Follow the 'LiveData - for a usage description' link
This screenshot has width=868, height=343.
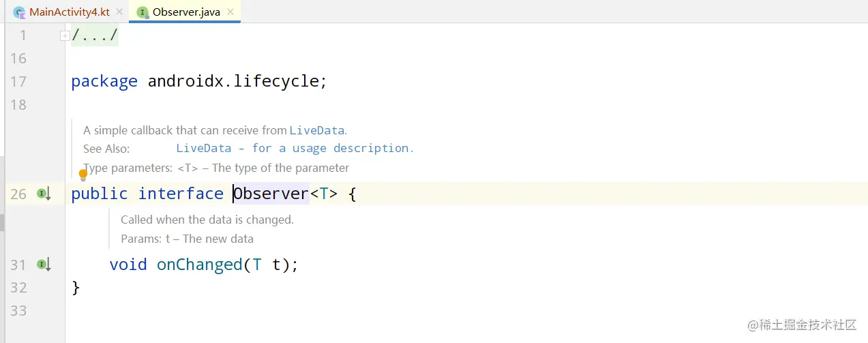[295, 148]
